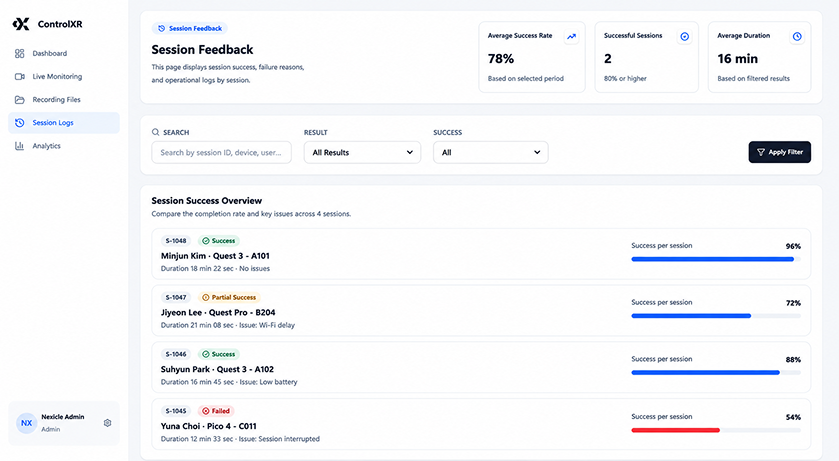The height and width of the screenshot is (461, 839).
Task: Click 'Issue: Low battery' duration line
Action: coord(229,382)
